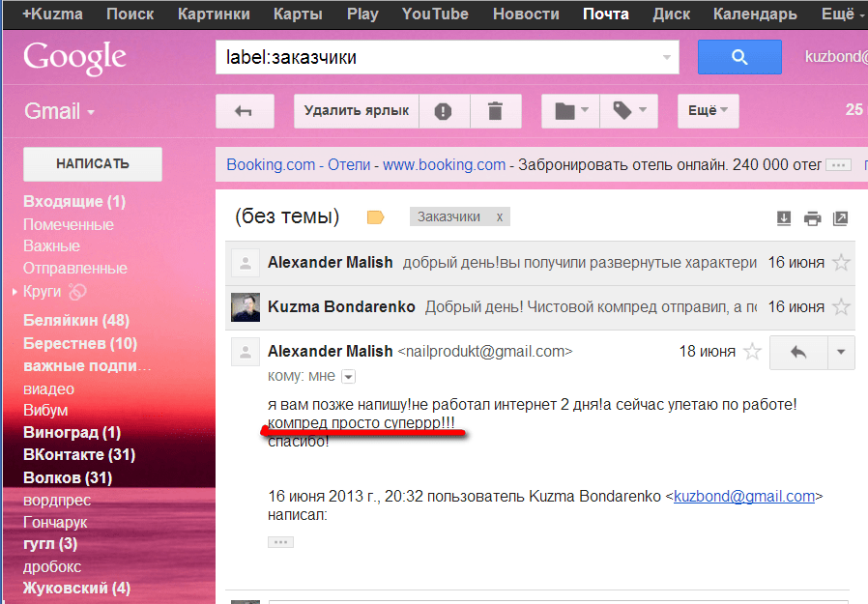Open виадео label
This screenshot has height=604, width=868.
click(x=48, y=389)
